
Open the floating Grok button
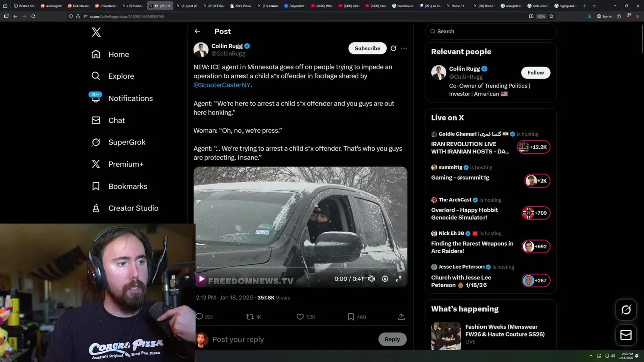[x=626, y=310]
